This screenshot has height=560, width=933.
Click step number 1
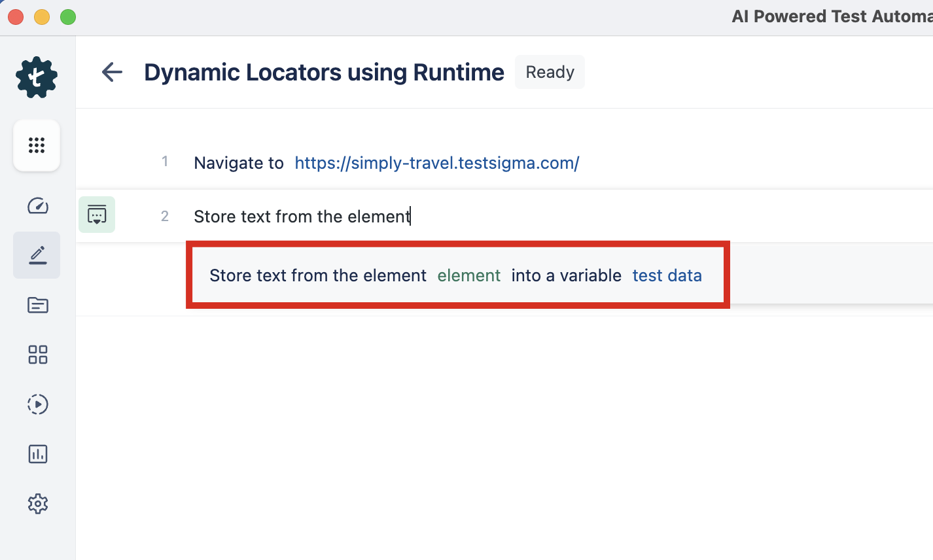tap(164, 162)
